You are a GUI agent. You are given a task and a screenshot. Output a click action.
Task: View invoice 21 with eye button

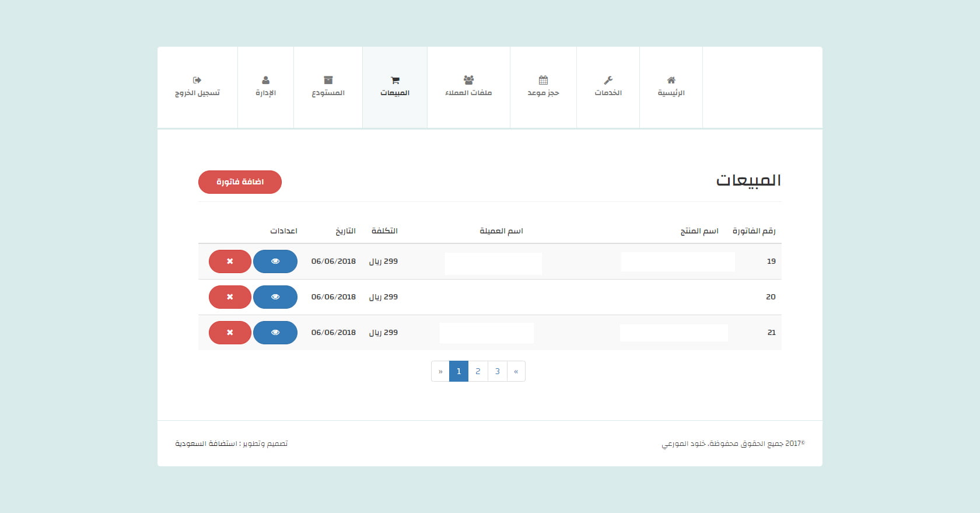click(x=275, y=333)
